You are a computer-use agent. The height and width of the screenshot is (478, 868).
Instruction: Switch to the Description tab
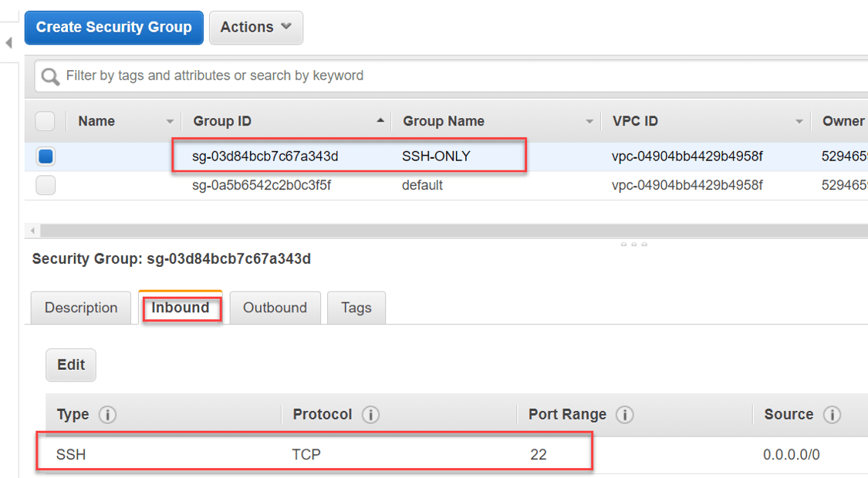81,308
